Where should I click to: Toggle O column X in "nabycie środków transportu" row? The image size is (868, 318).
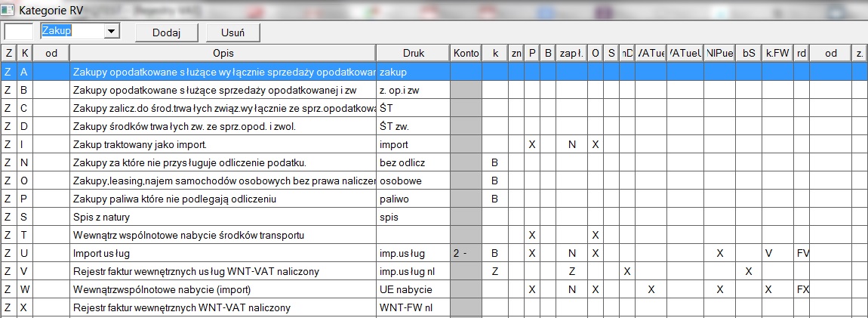tap(596, 235)
